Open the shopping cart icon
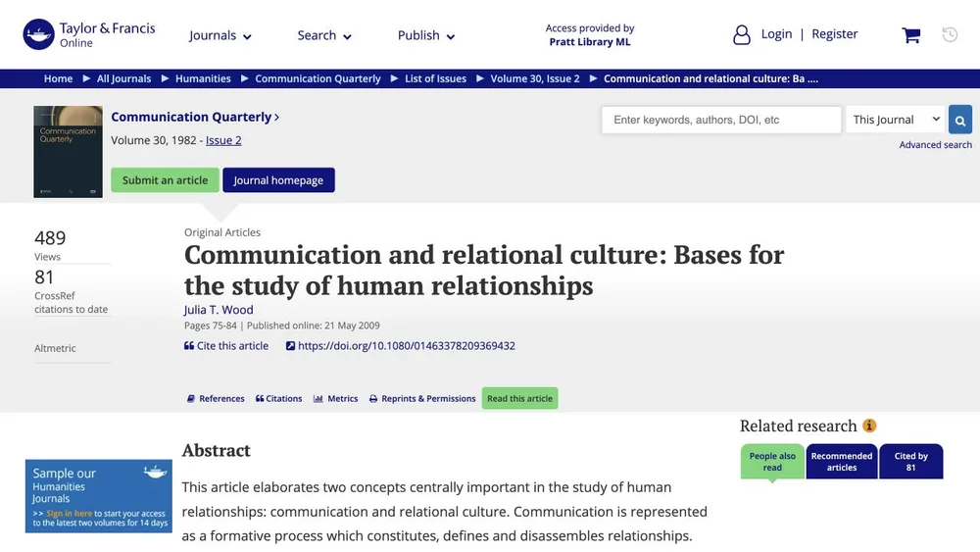The image size is (980, 552). point(910,35)
